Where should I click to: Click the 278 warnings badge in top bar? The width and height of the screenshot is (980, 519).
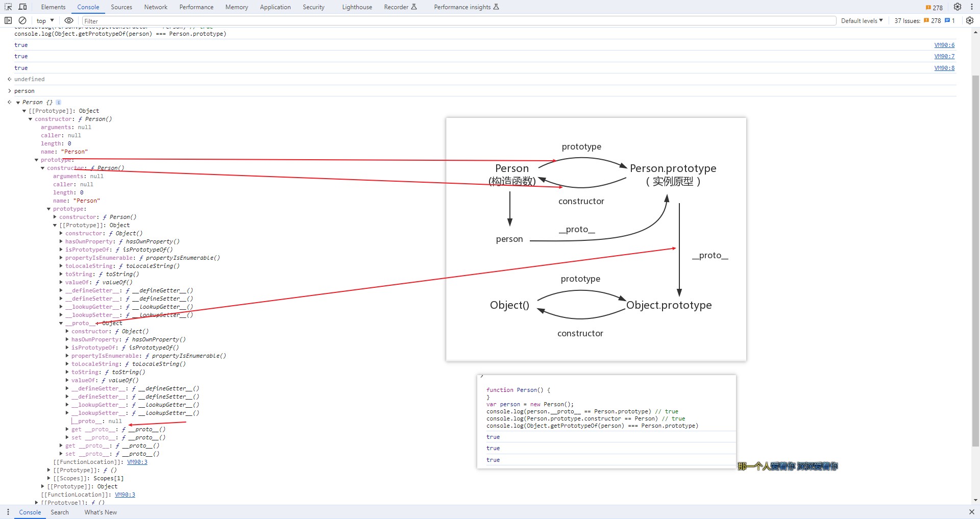934,7
